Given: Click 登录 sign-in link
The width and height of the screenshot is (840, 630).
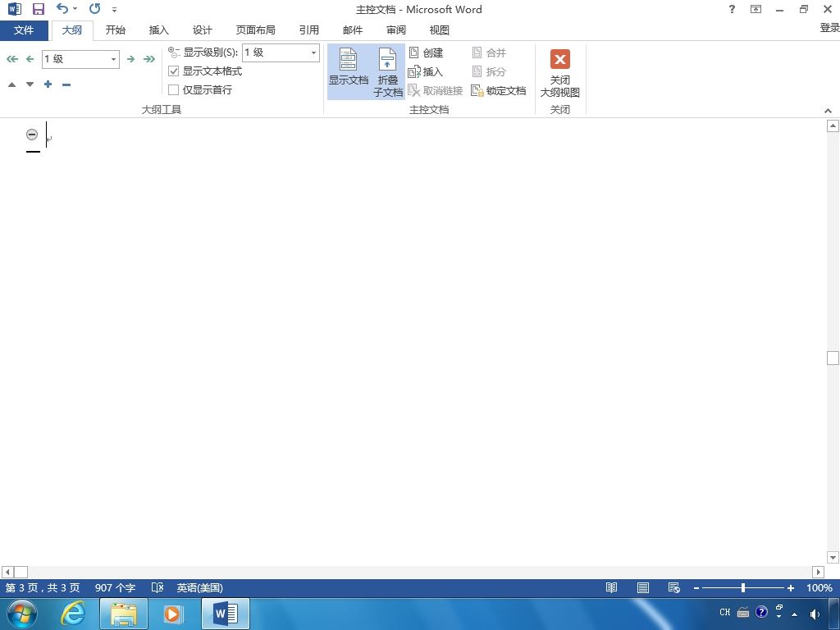Looking at the screenshot, I should pyautogui.click(x=829, y=28).
